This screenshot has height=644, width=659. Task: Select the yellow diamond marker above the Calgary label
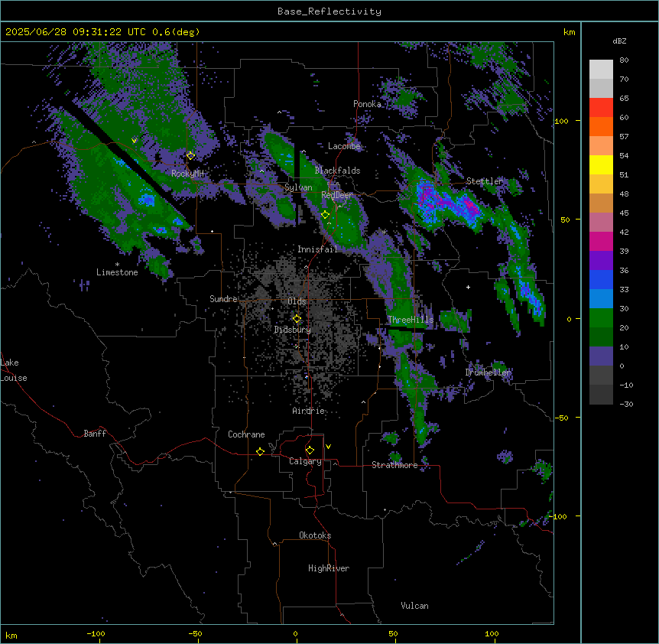tap(310, 450)
